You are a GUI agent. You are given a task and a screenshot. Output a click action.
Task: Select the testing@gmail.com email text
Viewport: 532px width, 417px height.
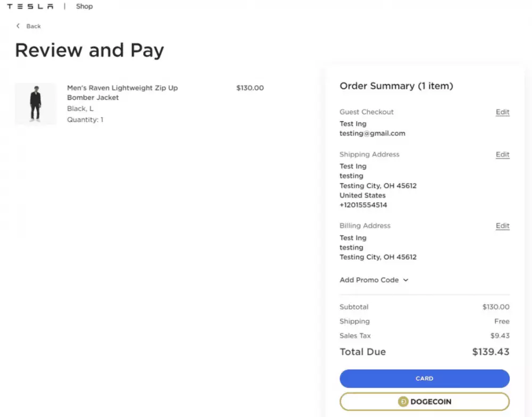(372, 134)
